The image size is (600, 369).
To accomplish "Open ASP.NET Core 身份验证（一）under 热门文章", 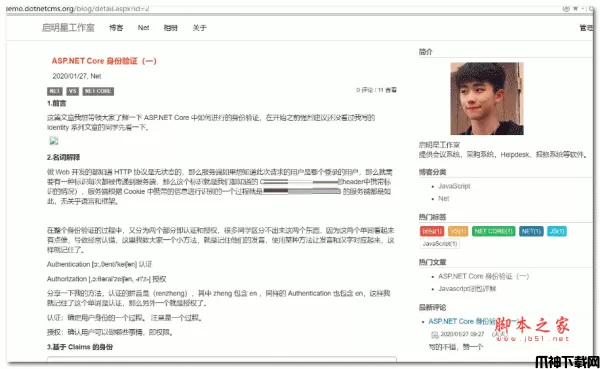I will click(484, 276).
